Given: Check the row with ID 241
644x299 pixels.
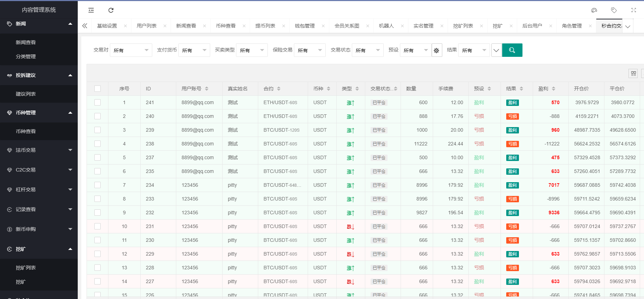Looking at the screenshot, I should point(98,102).
